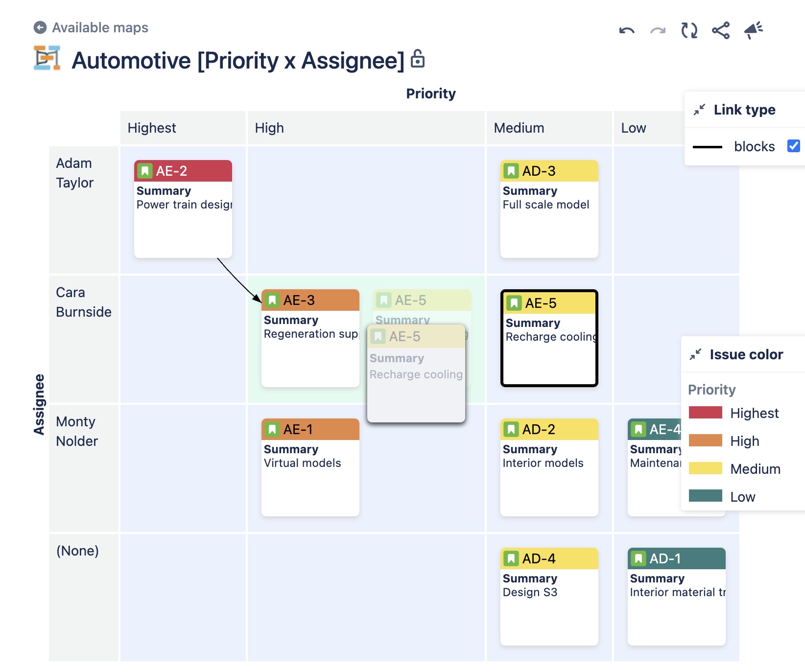This screenshot has height=672, width=805.
Task: Collapse the Link type legend panel
Action: coord(699,110)
